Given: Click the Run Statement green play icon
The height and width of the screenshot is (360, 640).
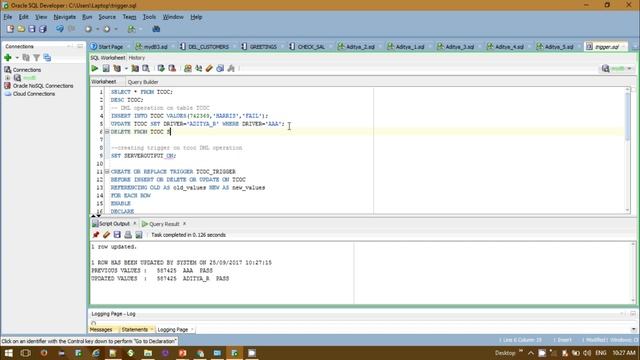Looking at the screenshot, I should click(95, 69).
